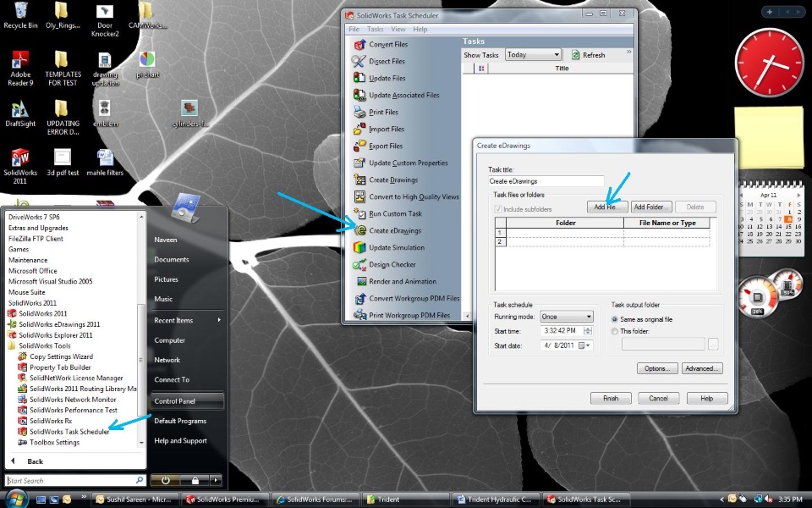
Task: Show hidden system tray icons
Action: coord(721,500)
